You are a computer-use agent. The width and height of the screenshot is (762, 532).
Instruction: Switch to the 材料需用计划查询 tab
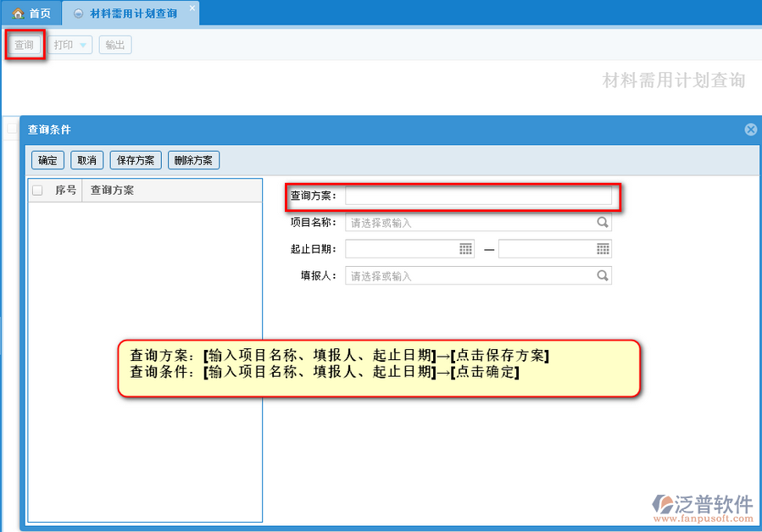click(x=131, y=13)
